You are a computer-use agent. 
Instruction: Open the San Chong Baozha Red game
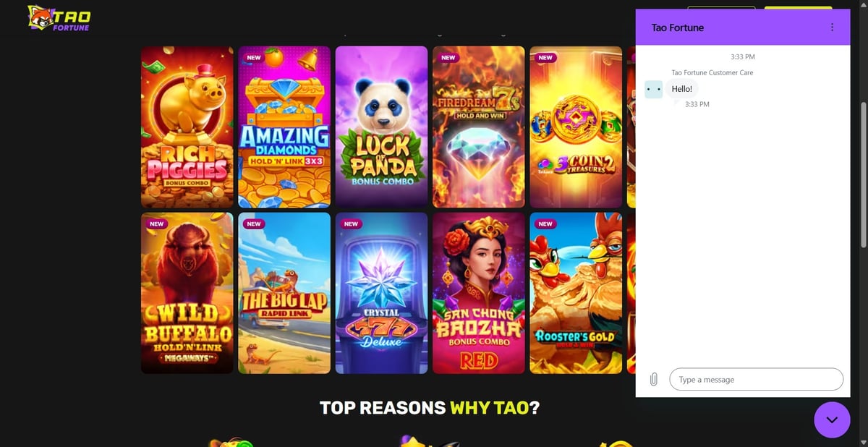[x=479, y=293]
